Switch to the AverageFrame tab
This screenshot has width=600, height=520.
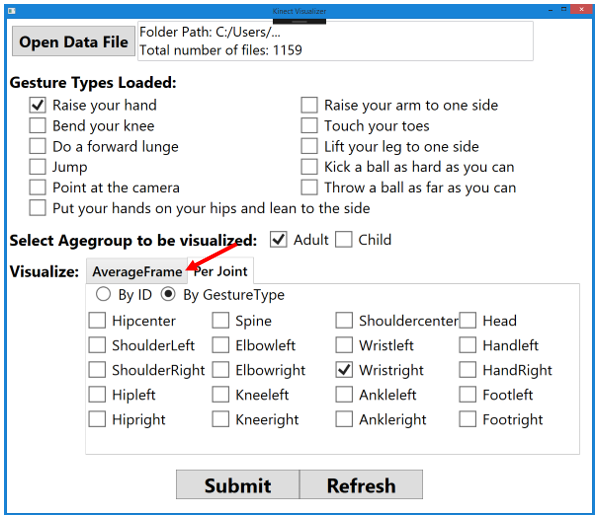point(136,271)
